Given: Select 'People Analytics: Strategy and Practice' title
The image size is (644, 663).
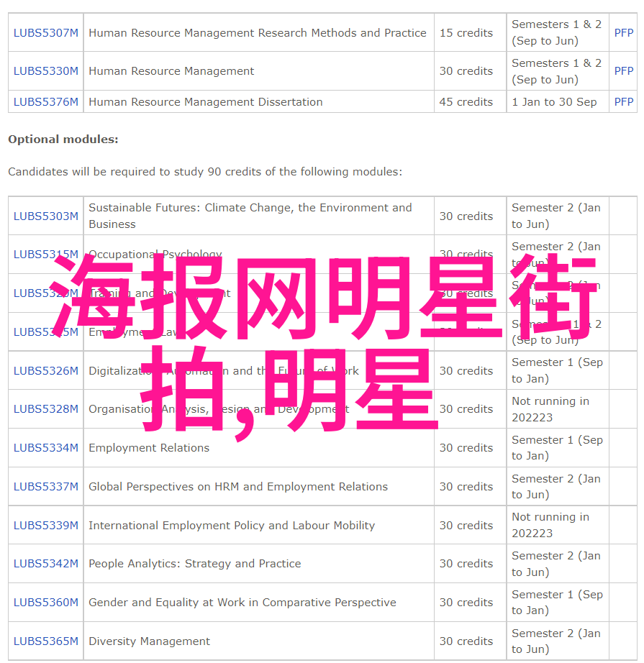Looking at the screenshot, I should [194, 564].
